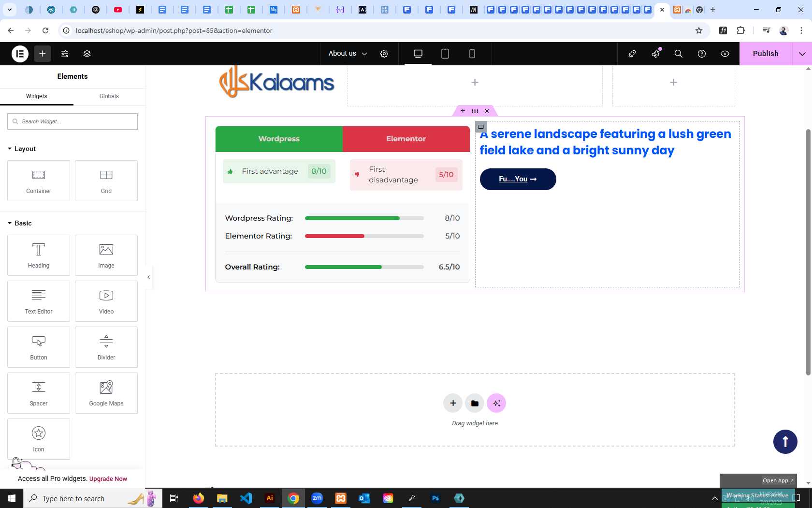The image size is (812, 508).
Task: Expand the Publish options arrow
Action: pyautogui.click(x=802, y=54)
